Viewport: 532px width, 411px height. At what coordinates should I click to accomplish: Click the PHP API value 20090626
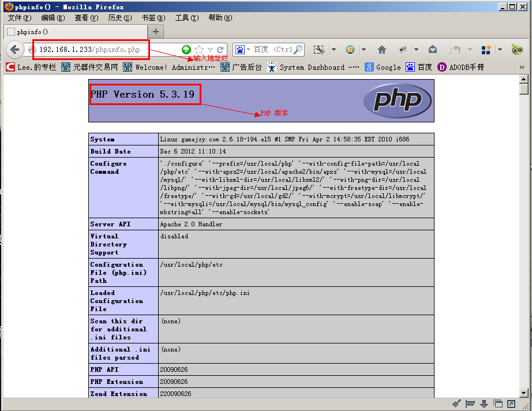[174, 369]
